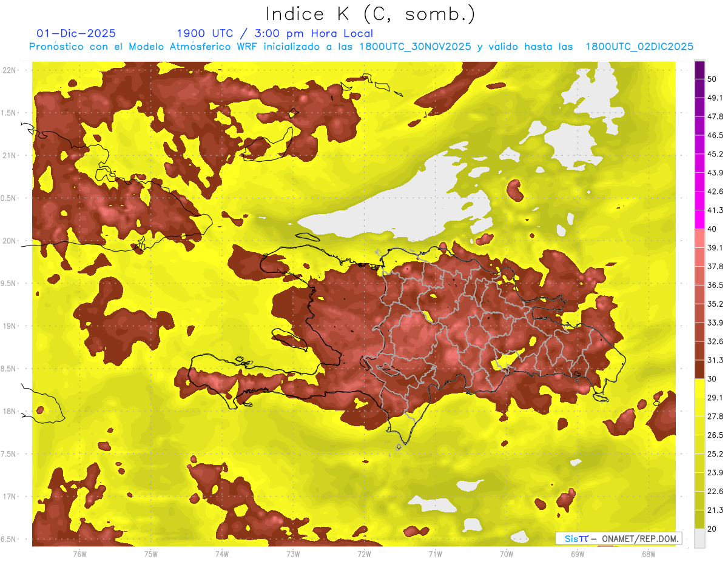Click the color scale value 36.5
This screenshot has width=728, height=562.
pos(716,285)
